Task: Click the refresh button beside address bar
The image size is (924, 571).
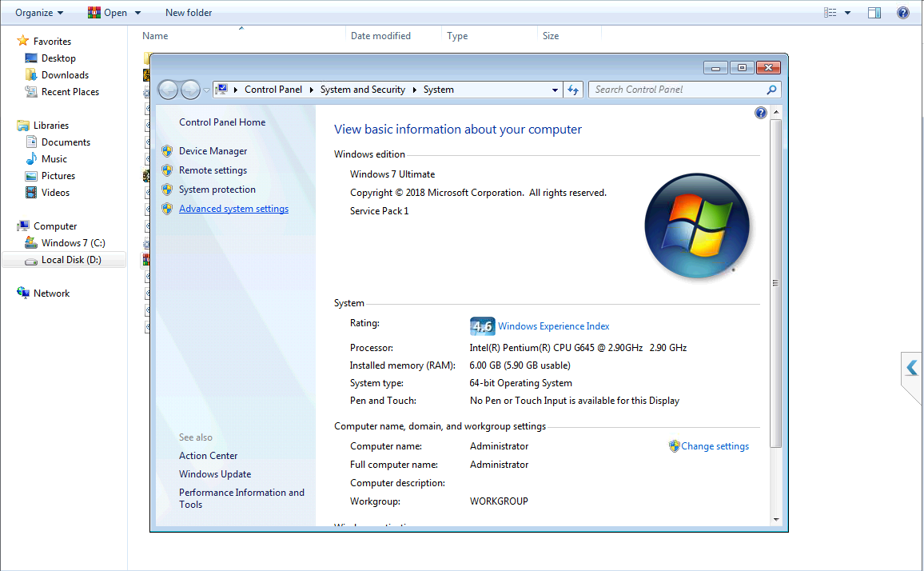Action: (573, 90)
